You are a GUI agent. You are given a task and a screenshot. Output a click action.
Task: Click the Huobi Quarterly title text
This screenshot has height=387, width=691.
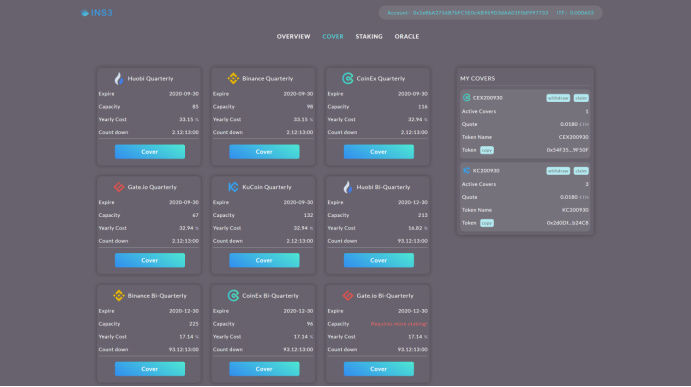point(150,78)
